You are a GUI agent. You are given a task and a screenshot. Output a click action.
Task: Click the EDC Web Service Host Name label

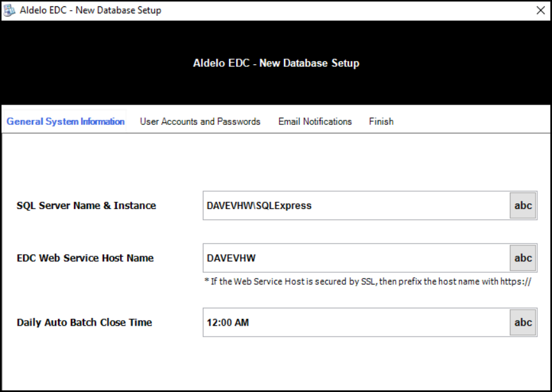86,258
